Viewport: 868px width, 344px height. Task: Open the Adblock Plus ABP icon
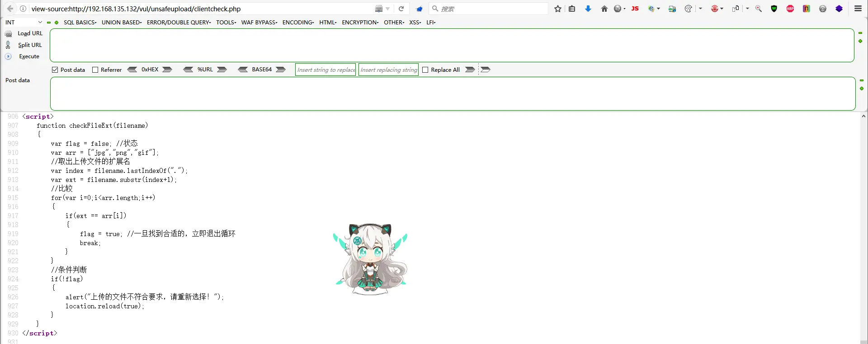(x=790, y=9)
